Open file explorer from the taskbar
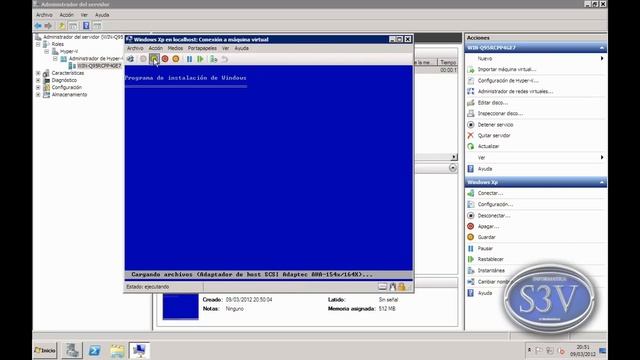This screenshot has height=360, width=640. coord(117,351)
